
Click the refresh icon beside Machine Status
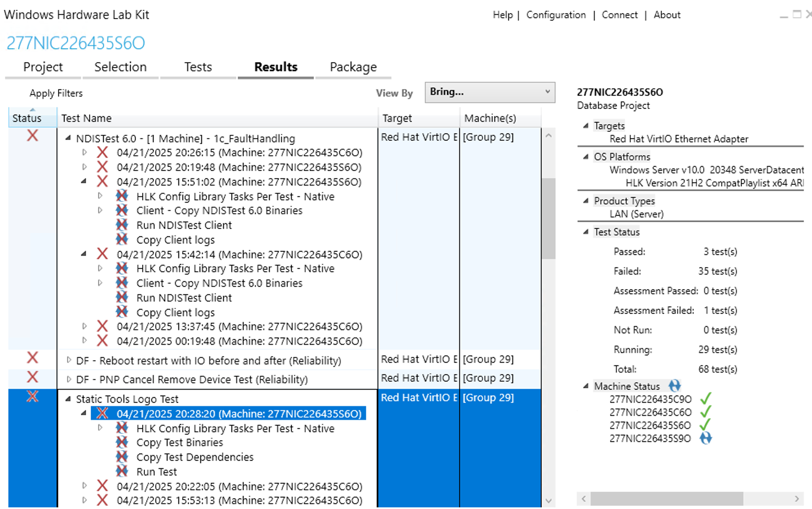[x=674, y=386]
